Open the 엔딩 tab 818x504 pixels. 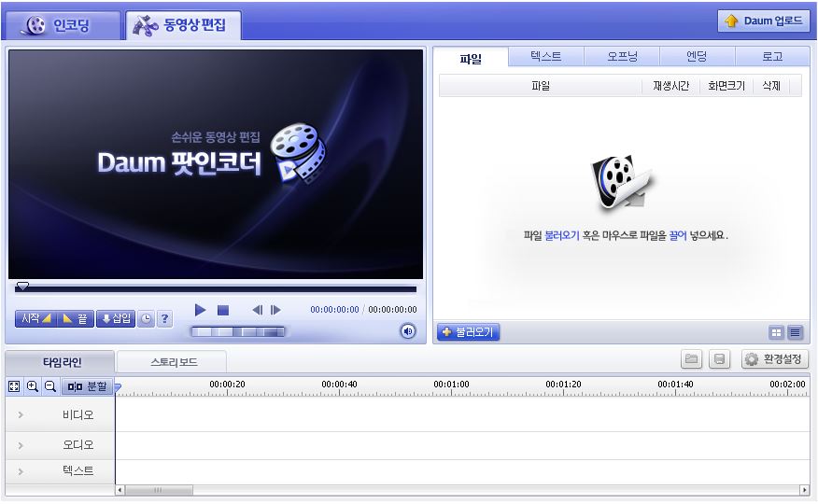click(697, 56)
